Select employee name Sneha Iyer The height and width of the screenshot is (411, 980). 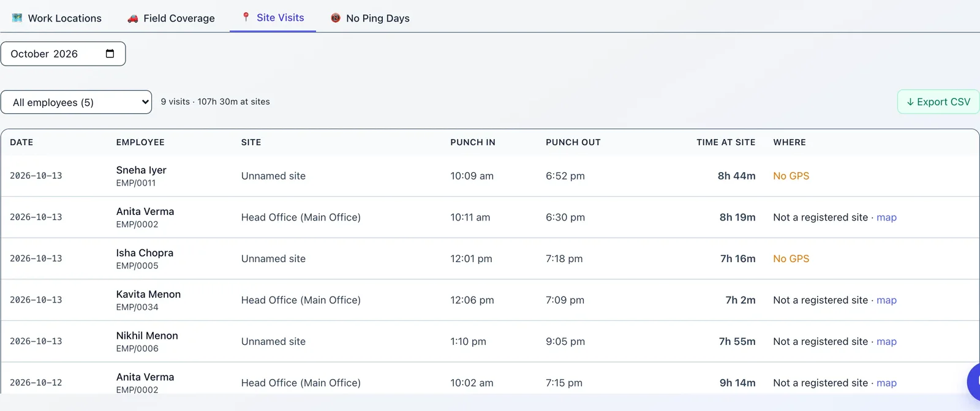[x=141, y=170]
